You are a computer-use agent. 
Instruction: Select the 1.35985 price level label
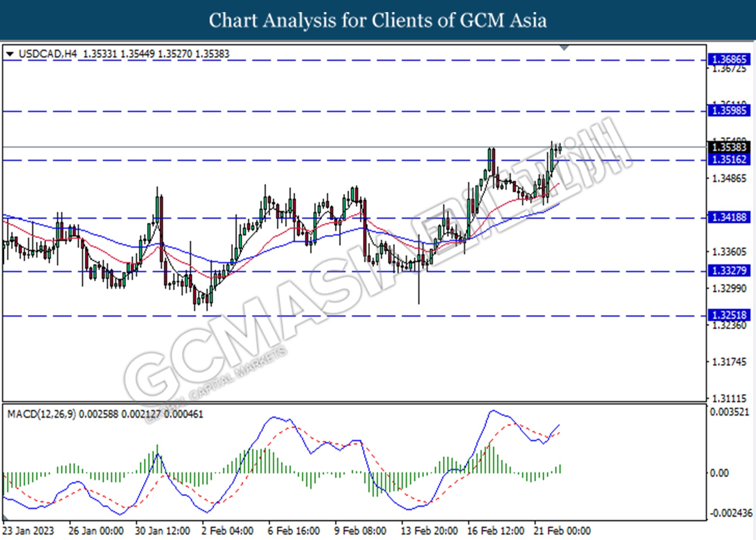(729, 111)
